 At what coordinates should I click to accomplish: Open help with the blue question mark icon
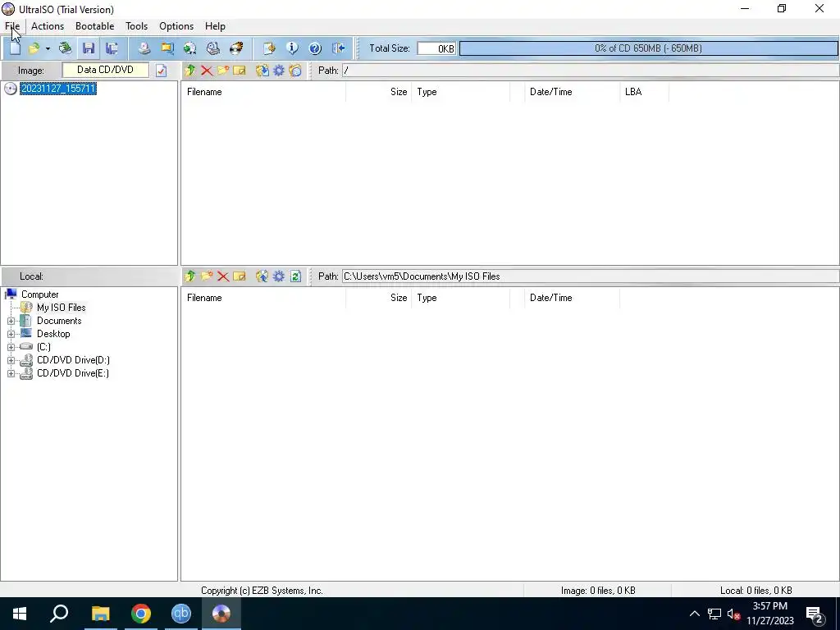(x=315, y=48)
